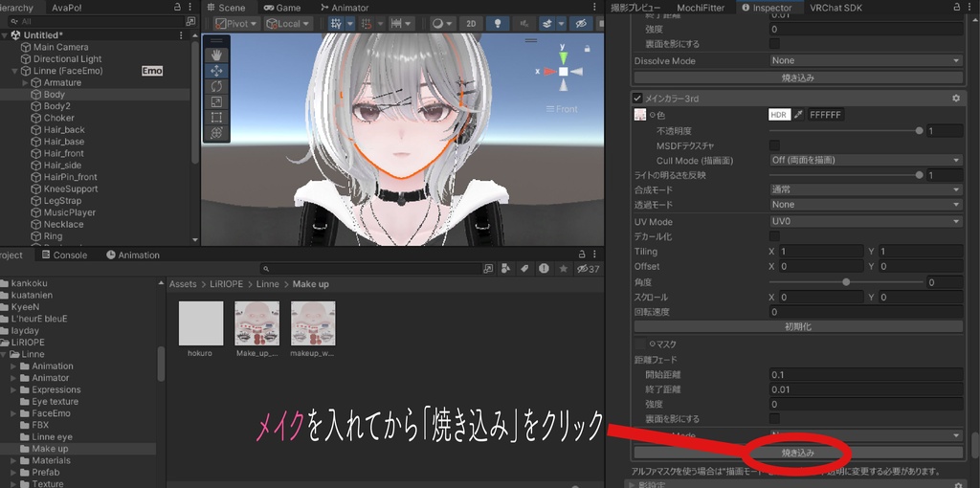Open the UV Mode UV0 dropdown
The image size is (980, 488).
tap(865, 221)
